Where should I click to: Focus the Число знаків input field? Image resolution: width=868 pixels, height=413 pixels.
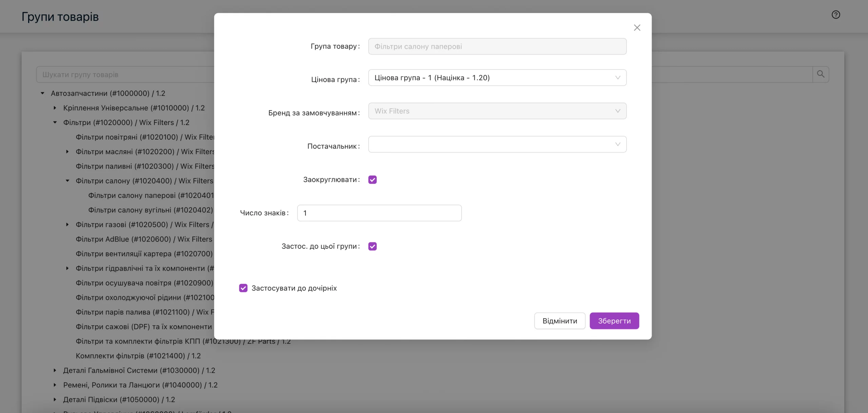coord(379,213)
